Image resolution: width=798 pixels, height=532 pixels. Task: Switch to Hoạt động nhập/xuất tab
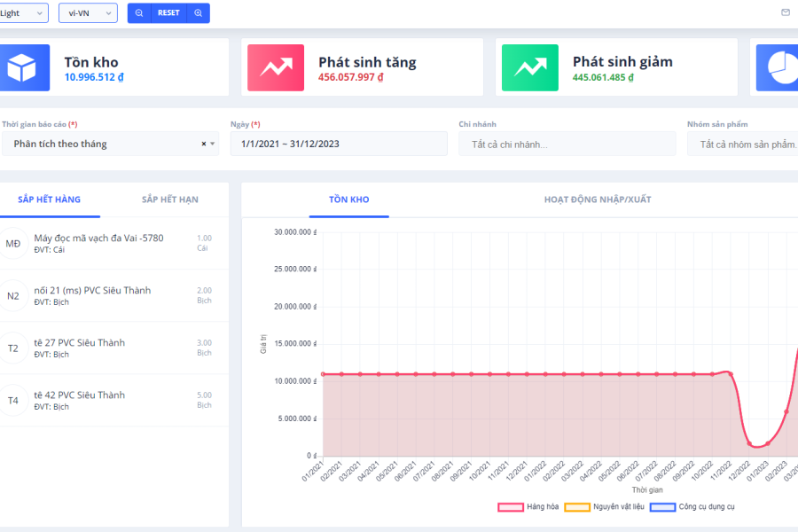tap(597, 199)
